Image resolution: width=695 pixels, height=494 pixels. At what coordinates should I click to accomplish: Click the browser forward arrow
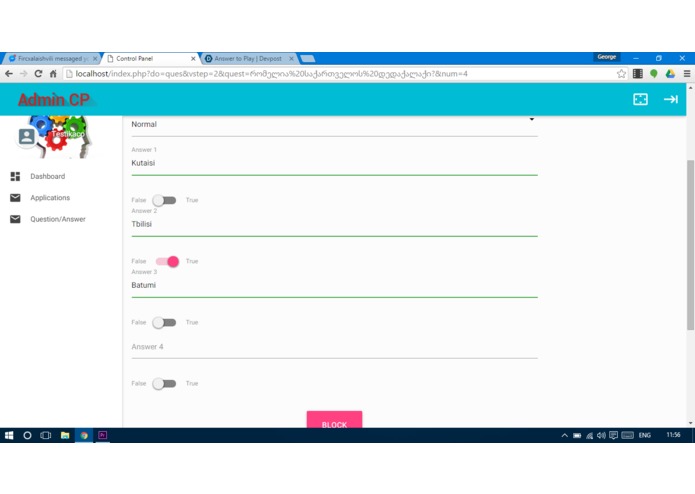23,74
